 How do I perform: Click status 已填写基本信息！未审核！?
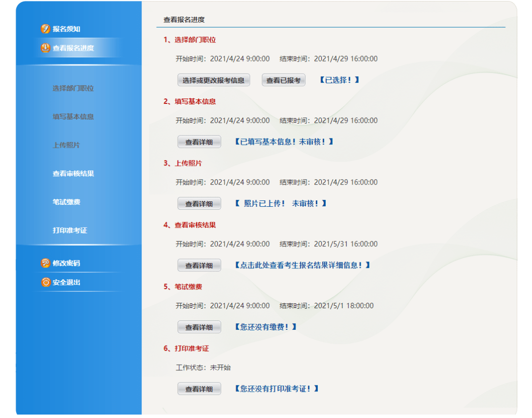point(284,142)
